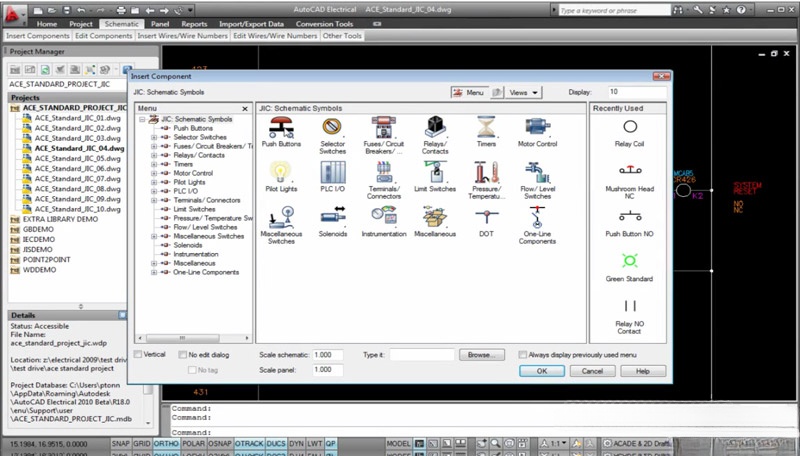
Task: Open the Flow/Level Switches icon
Action: coord(537,172)
